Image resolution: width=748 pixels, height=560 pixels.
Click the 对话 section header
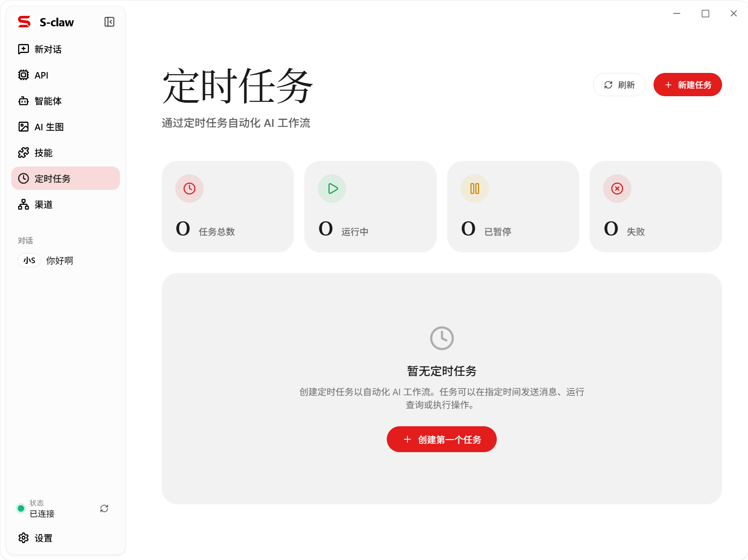point(25,240)
